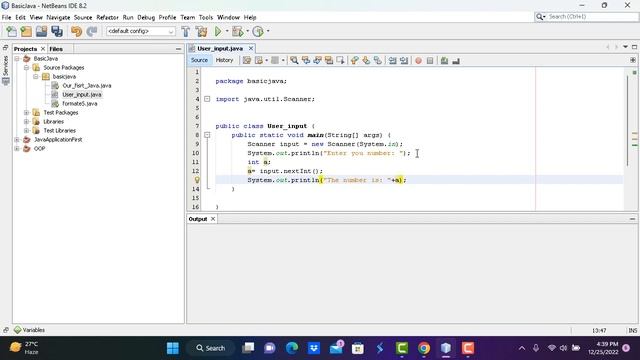Click the Debug Project toolbar icon

(x=237, y=31)
